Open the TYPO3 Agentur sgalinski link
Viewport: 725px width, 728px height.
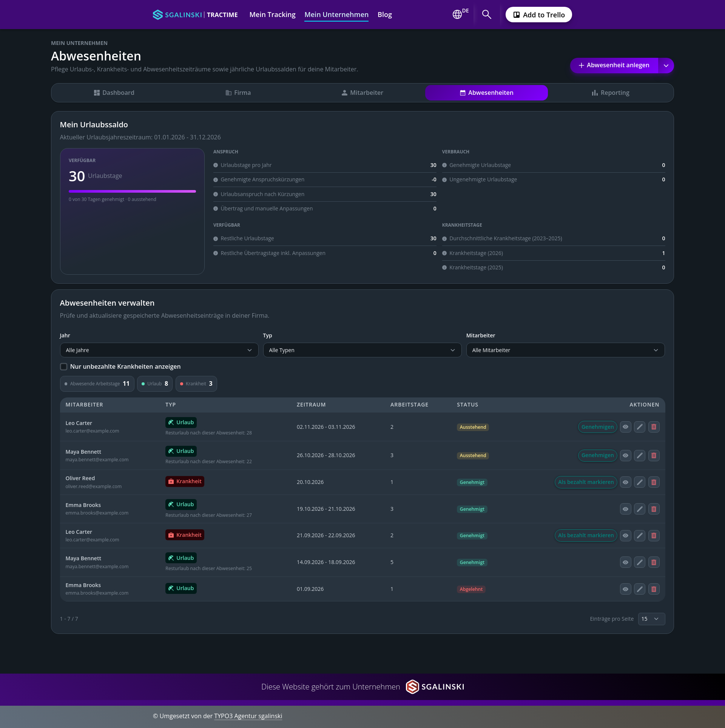(x=248, y=716)
